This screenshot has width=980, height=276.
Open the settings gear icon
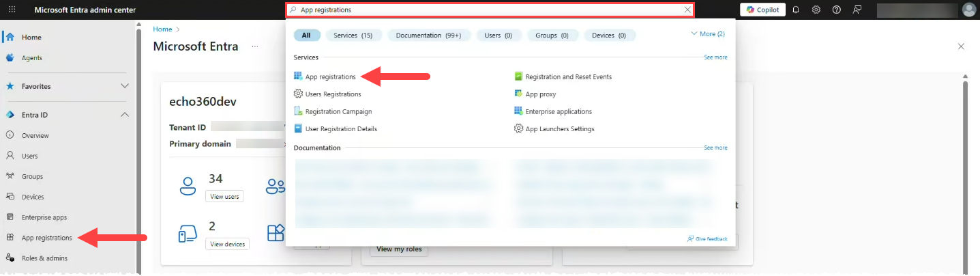(816, 10)
